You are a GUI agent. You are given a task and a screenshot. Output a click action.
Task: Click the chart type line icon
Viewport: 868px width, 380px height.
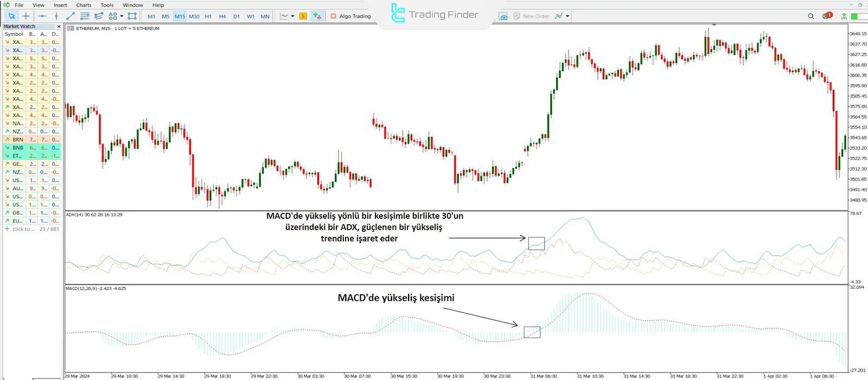284,16
